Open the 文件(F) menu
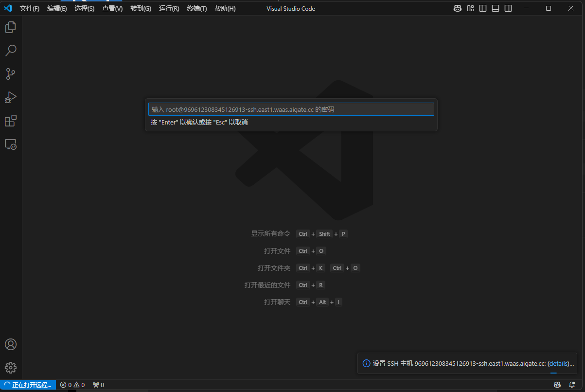 [x=30, y=9]
